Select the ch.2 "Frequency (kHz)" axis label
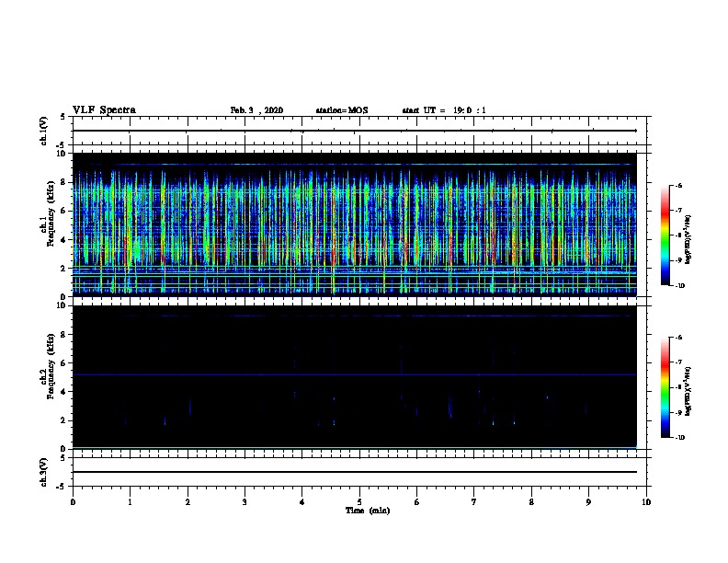Image resolution: width=728 pixels, height=563 pixels. tap(51, 366)
